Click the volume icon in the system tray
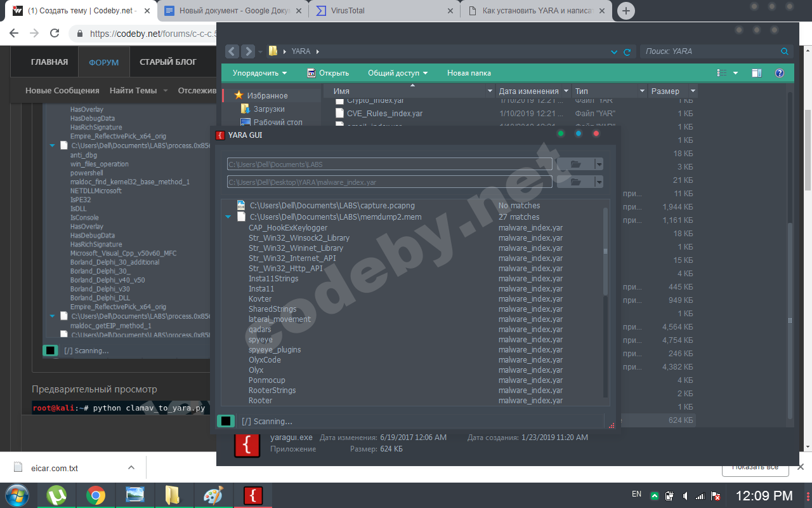 pos(686,495)
